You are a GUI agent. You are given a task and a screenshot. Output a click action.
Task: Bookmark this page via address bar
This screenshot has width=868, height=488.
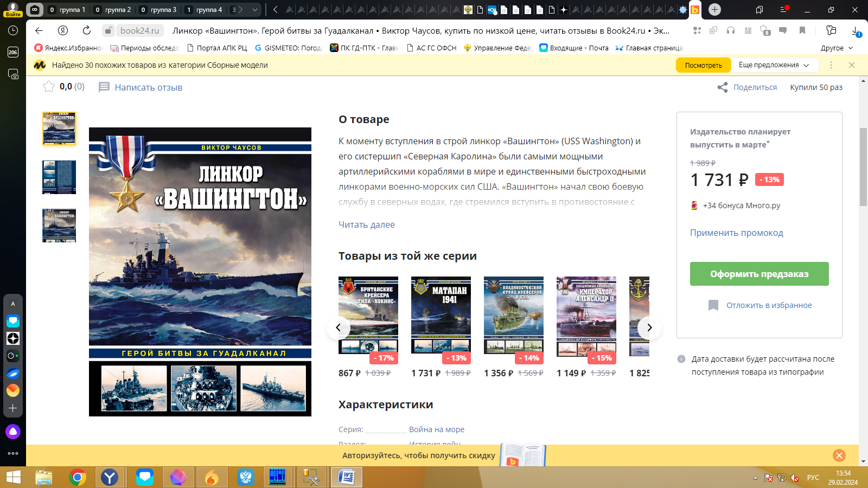coord(802,30)
